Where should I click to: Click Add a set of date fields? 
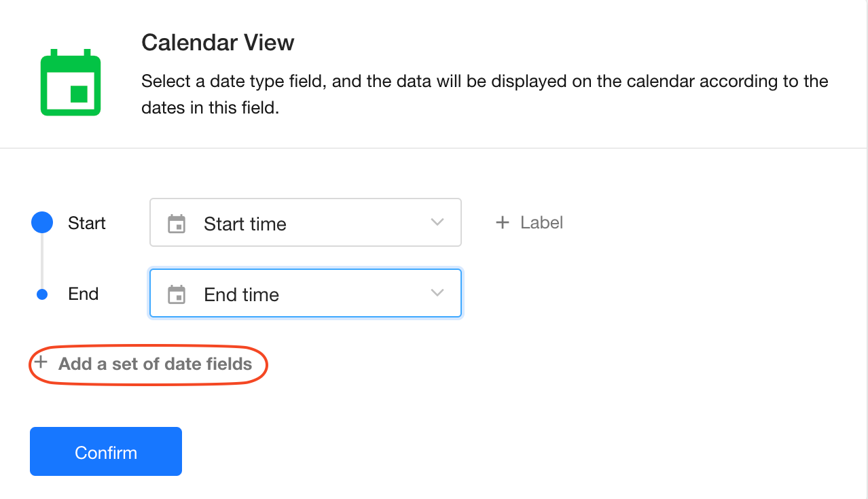pyautogui.click(x=155, y=364)
